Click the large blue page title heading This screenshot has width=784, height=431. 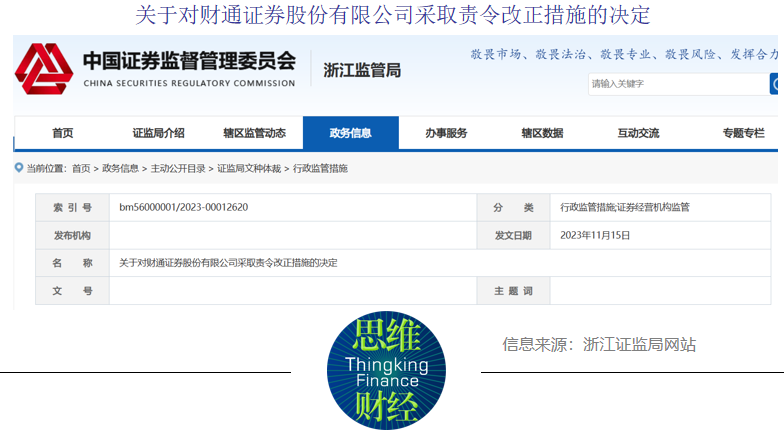coord(392,15)
